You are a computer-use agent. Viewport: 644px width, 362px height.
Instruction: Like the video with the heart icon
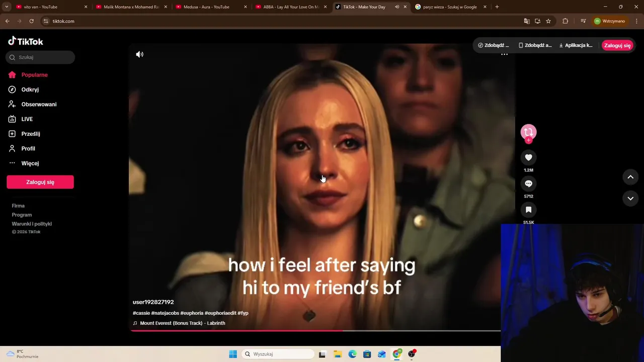click(528, 157)
